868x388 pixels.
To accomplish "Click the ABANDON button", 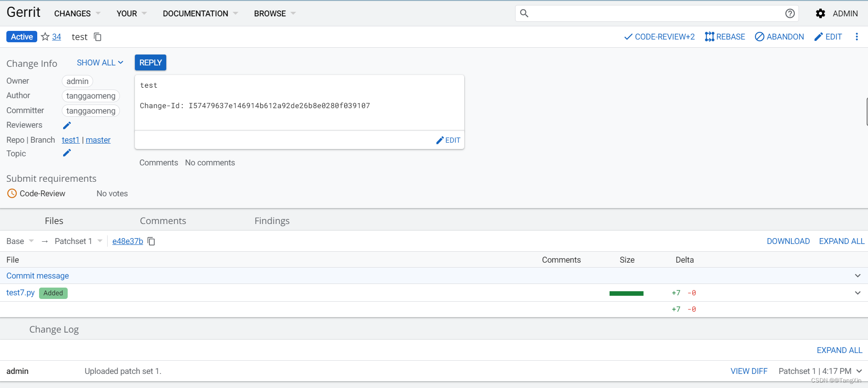I will [779, 37].
